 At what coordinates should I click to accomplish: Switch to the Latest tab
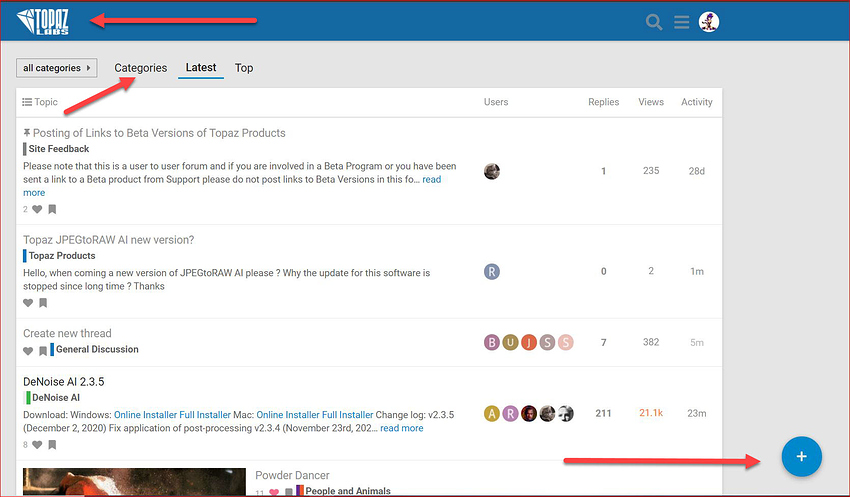pos(201,67)
